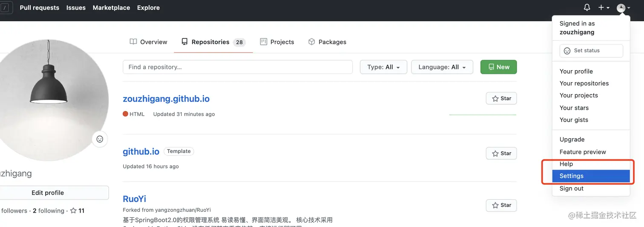Choose Feature preview in user menu
The image size is (644, 227).
[x=591, y=152]
